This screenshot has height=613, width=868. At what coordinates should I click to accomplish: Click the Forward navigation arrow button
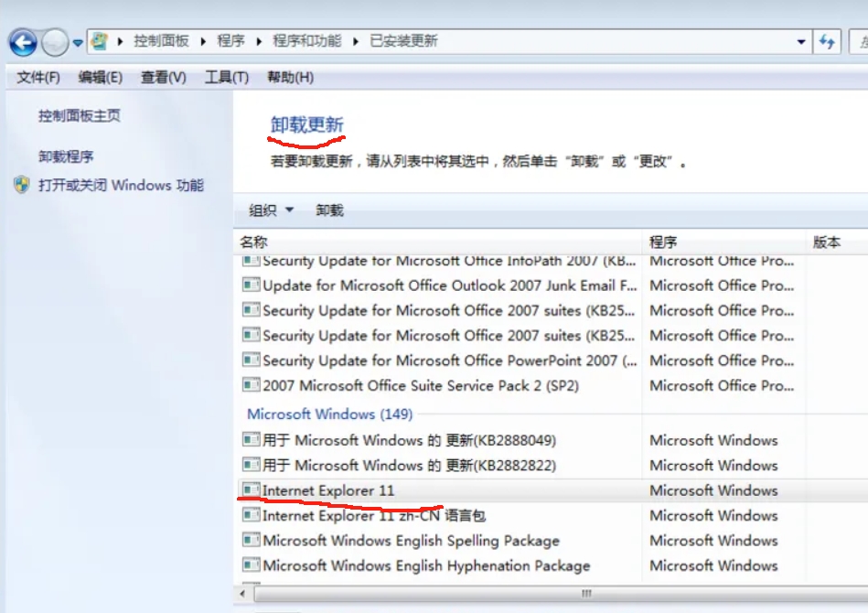click(x=55, y=41)
